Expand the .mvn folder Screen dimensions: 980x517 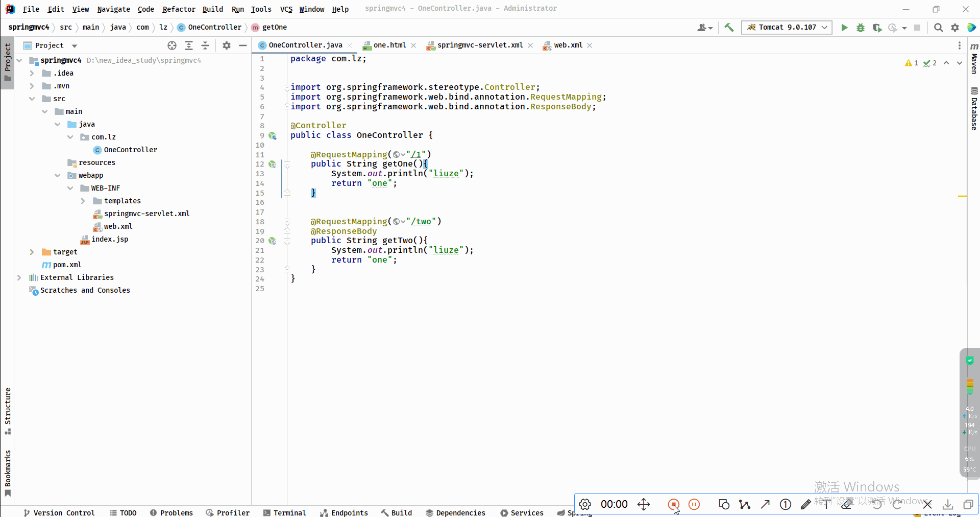tap(32, 86)
